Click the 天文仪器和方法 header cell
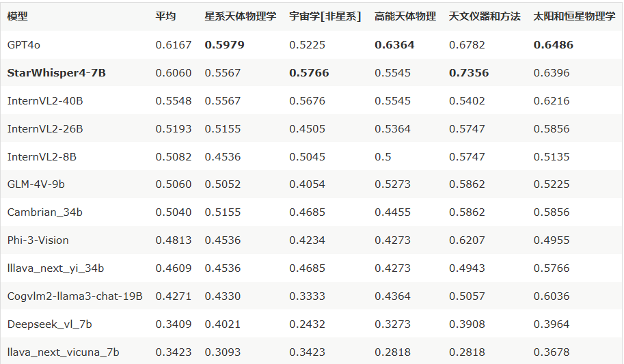 pos(485,16)
